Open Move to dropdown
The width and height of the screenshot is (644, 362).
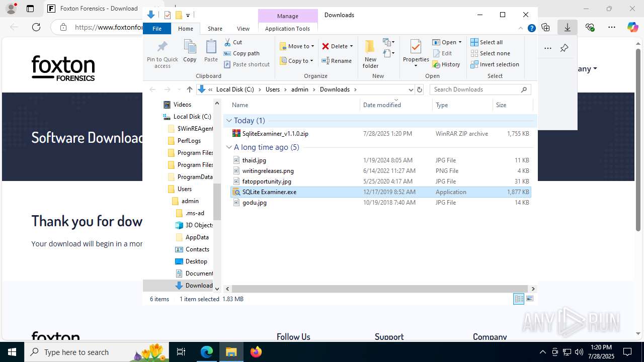[x=297, y=46]
